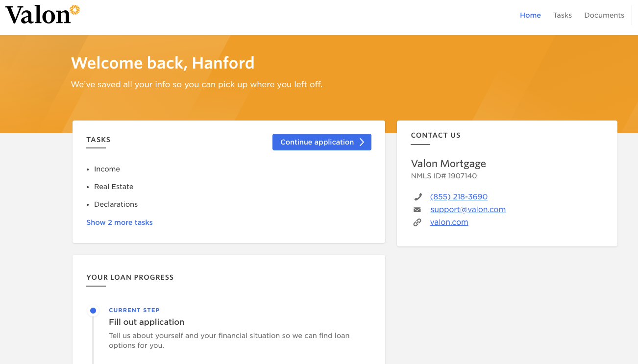
Task: Click the Valon logo
Action: coord(39,15)
